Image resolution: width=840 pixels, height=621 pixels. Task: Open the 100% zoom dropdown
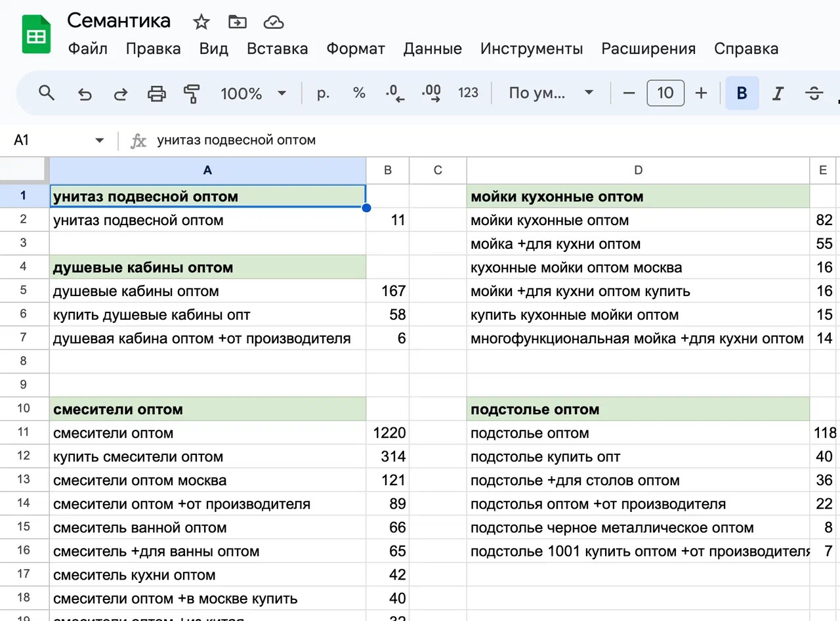click(253, 93)
